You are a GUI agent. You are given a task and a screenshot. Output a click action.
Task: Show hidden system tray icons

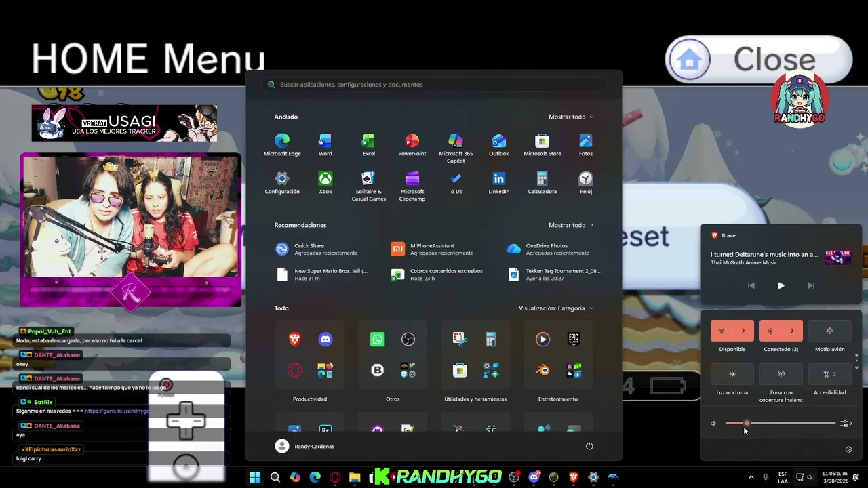[x=751, y=478]
